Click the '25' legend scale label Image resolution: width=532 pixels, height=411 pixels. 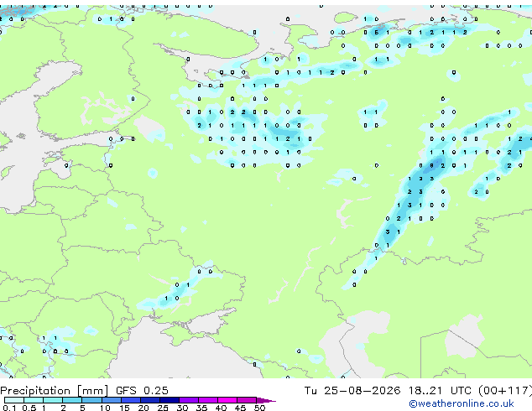[163, 408]
